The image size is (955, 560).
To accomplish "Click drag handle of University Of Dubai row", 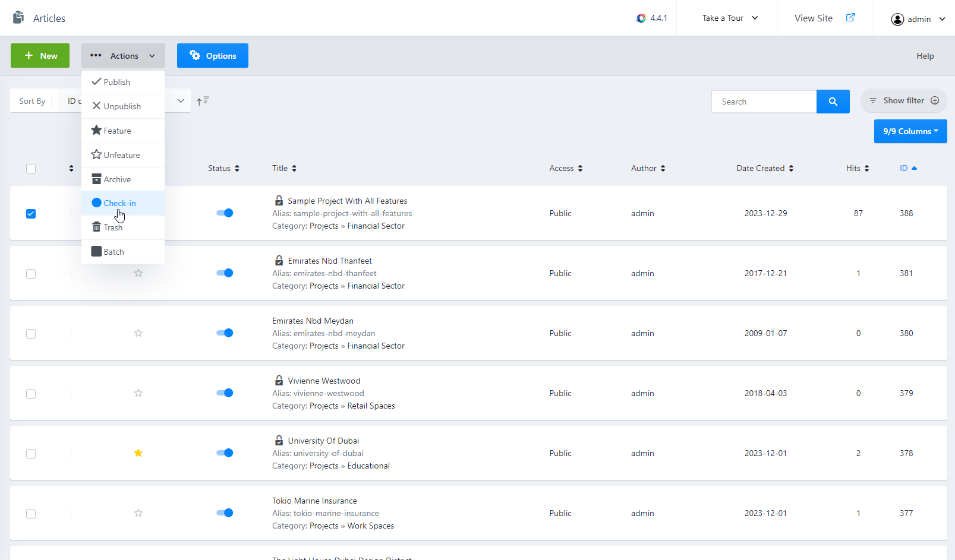I will click(x=71, y=453).
